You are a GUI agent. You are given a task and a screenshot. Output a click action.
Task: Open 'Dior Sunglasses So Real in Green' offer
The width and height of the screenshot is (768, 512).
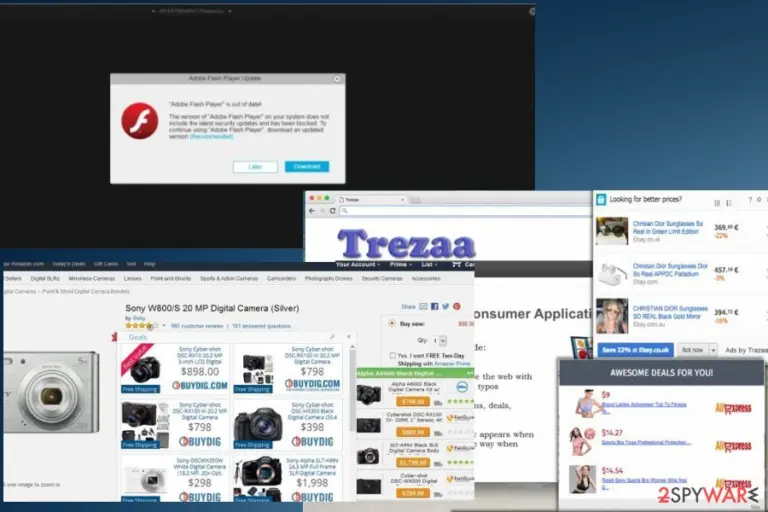668,227
